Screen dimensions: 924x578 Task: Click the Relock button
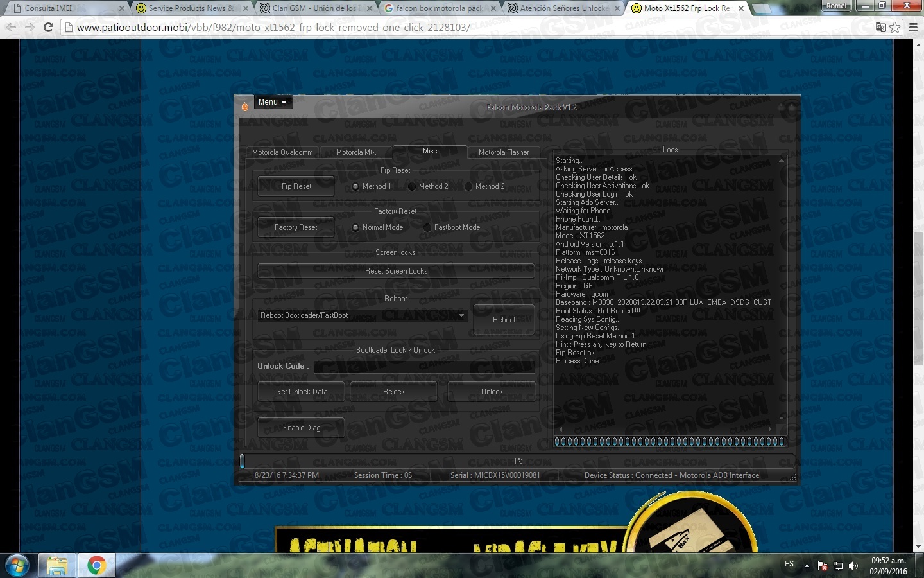394,392
